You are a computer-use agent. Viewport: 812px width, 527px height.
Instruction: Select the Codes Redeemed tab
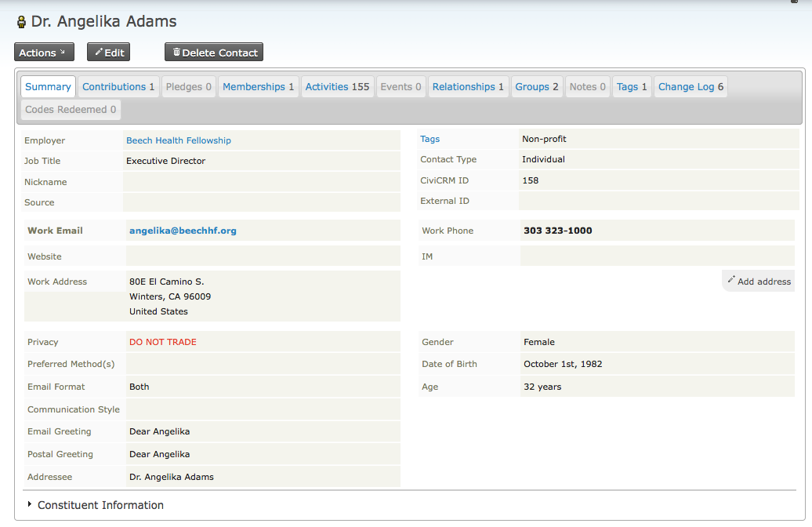coord(70,110)
